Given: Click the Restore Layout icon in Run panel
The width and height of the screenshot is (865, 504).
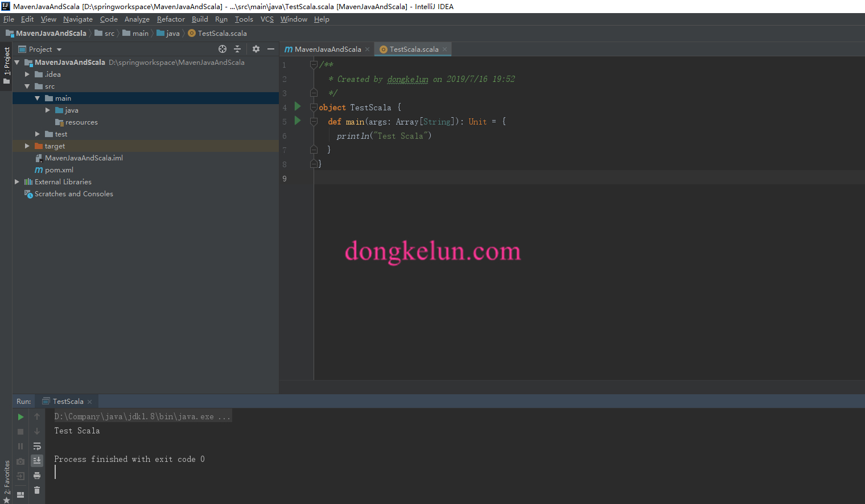Looking at the screenshot, I should click(x=20, y=495).
